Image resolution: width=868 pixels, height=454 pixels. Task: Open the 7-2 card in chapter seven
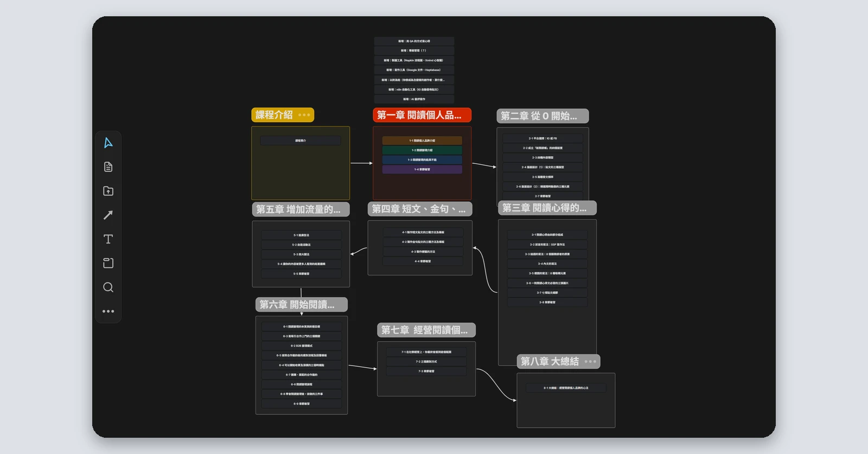(x=426, y=362)
